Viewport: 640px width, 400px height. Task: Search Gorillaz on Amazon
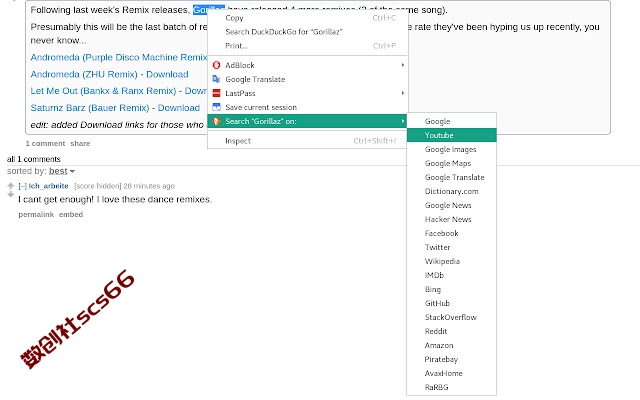(452, 345)
